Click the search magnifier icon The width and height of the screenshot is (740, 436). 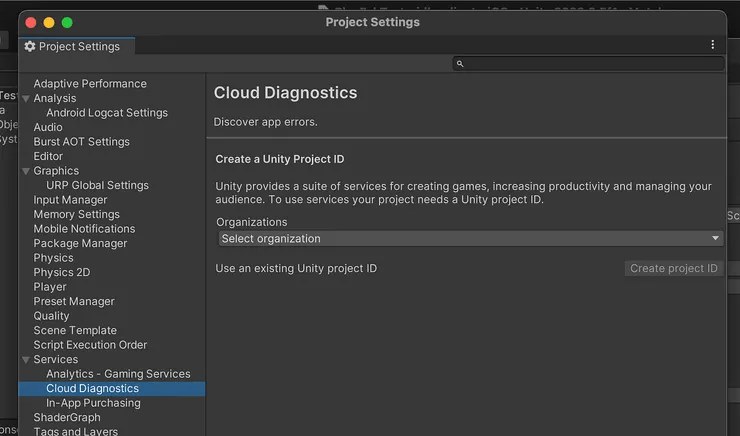(x=460, y=64)
